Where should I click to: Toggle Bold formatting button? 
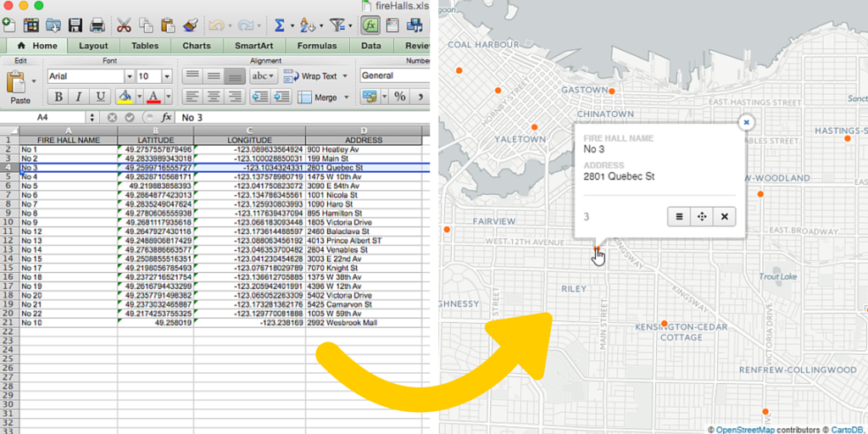58,97
